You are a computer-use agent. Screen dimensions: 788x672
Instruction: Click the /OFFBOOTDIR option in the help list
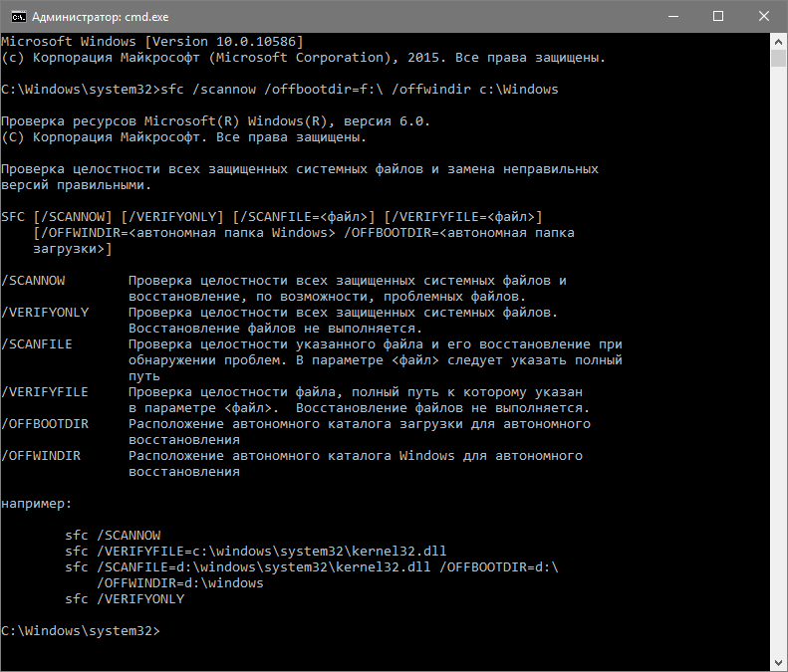[46, 424]
